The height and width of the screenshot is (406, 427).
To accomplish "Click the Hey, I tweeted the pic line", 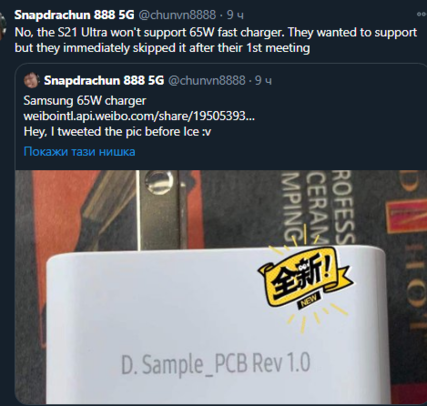I will pos(117,132).
